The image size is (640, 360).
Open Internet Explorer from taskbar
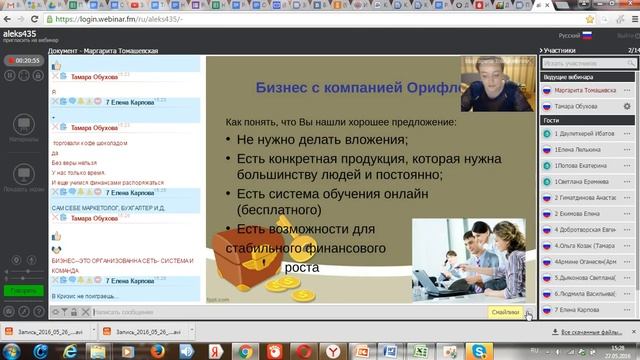70,351
